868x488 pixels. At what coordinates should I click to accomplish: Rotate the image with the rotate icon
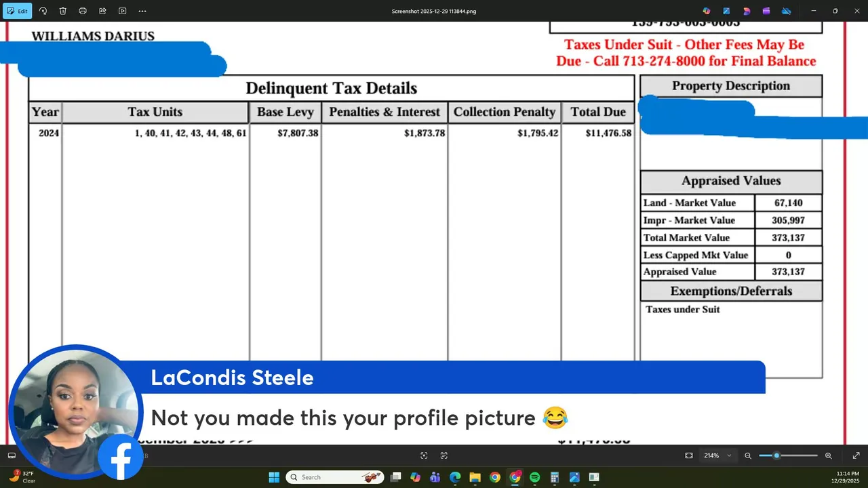43,11
